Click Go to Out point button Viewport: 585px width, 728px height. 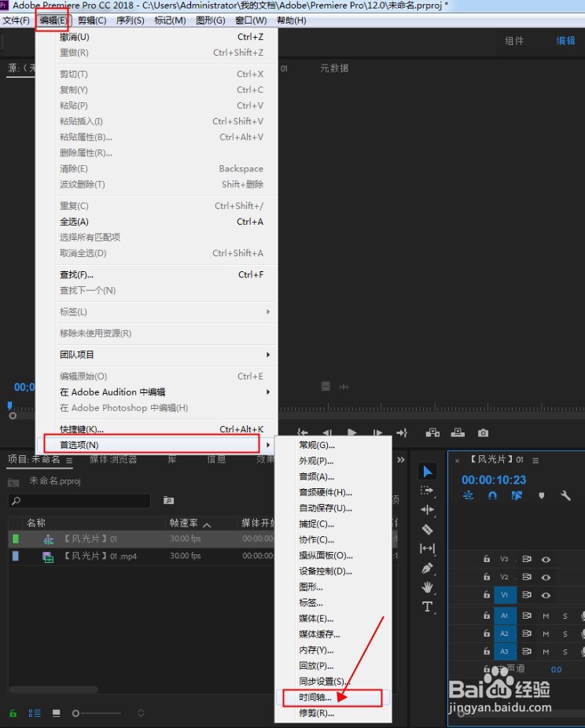pos(402,432)
